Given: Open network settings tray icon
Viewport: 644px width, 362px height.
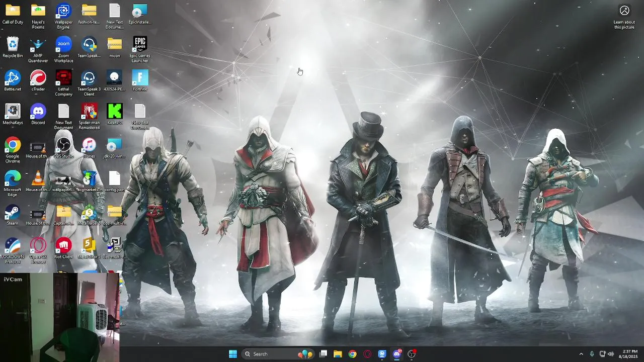Looking at the screenshot, I should [x=602, y=354].
